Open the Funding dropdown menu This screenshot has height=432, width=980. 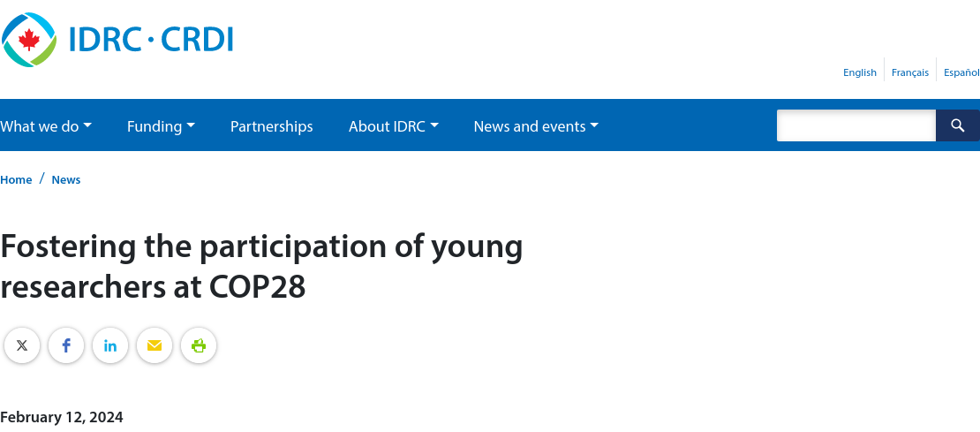pyautogui.click(x=161, y=126)
